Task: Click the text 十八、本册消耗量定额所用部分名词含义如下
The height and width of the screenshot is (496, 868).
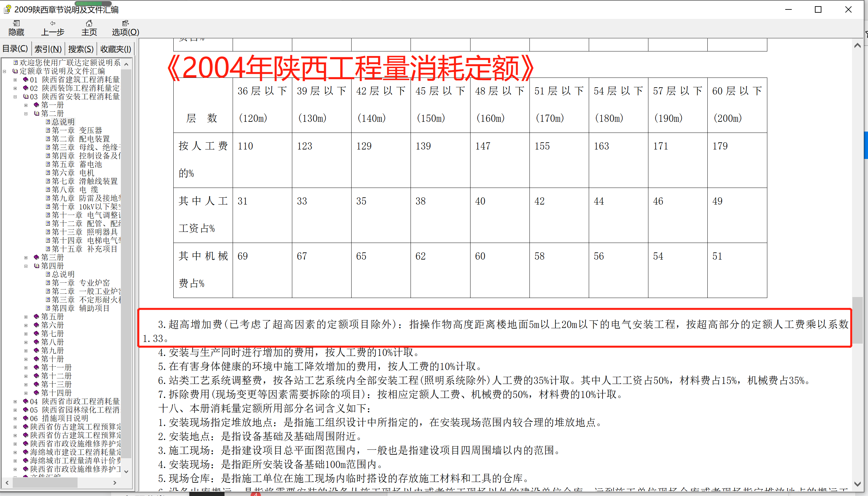Action: click(265, 408)
